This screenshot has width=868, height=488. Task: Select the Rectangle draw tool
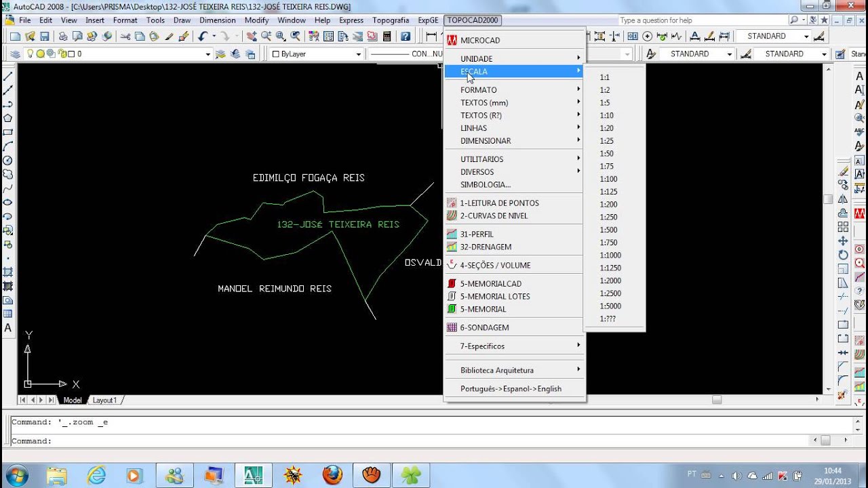click(8, 132)
